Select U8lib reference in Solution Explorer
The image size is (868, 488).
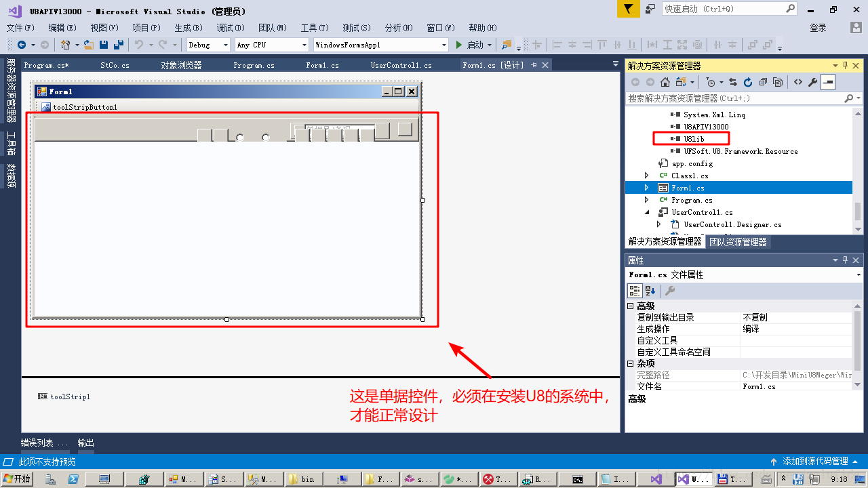click(694, 139)
